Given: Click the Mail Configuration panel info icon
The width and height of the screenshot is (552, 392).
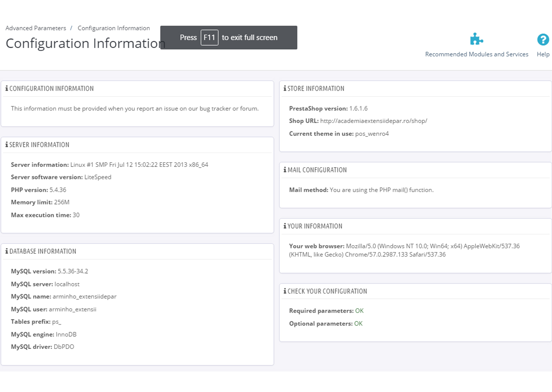Looking at the screenshot, I should pyautogui.click(x=285, y=170).
